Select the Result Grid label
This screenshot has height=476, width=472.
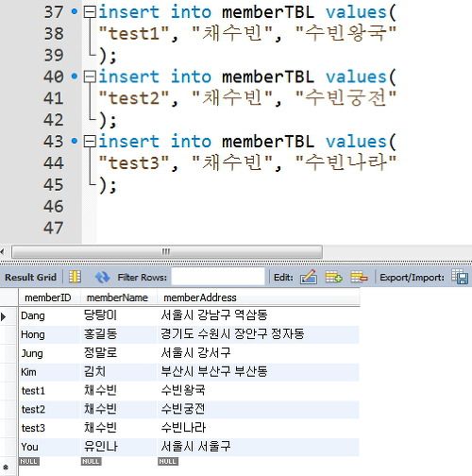(30, 278)
